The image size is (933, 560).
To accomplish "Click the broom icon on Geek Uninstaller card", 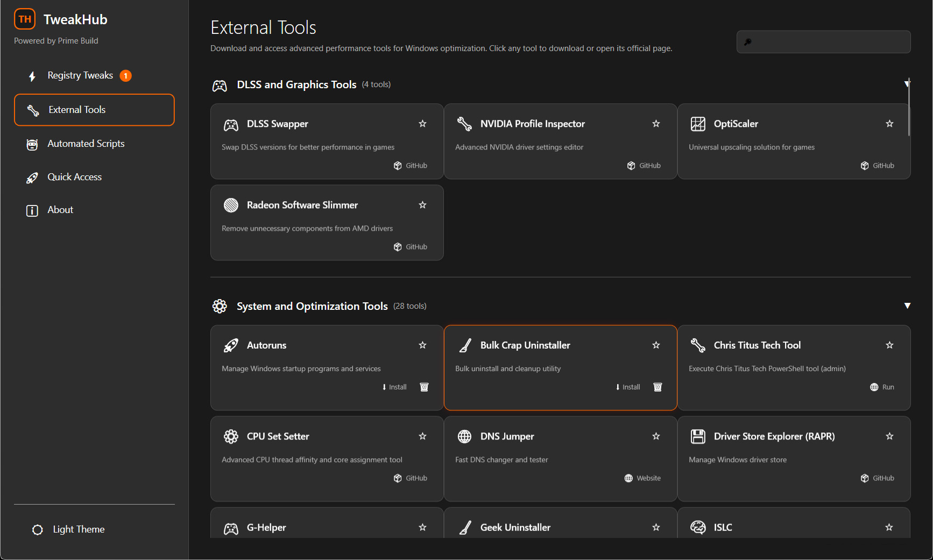I will 464,528.
